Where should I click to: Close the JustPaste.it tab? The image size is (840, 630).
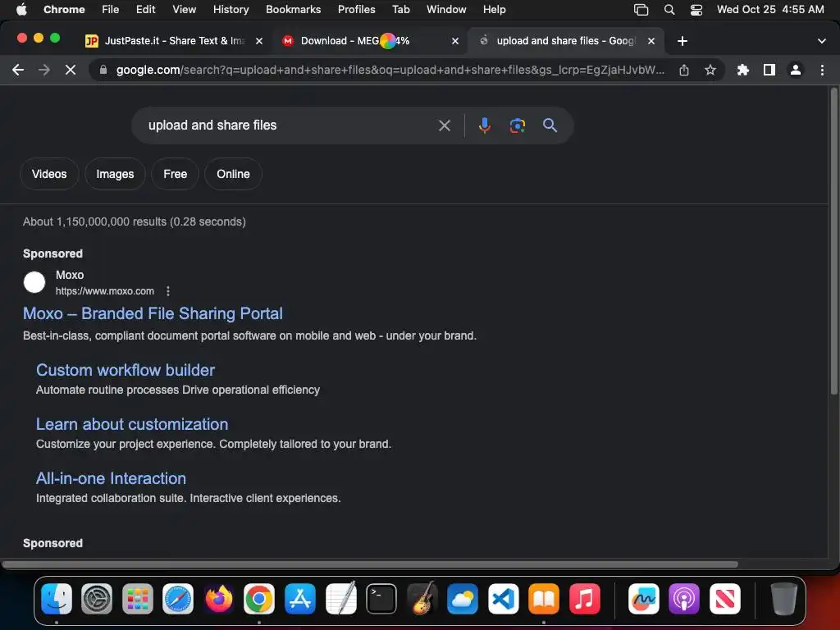point(259,41)
